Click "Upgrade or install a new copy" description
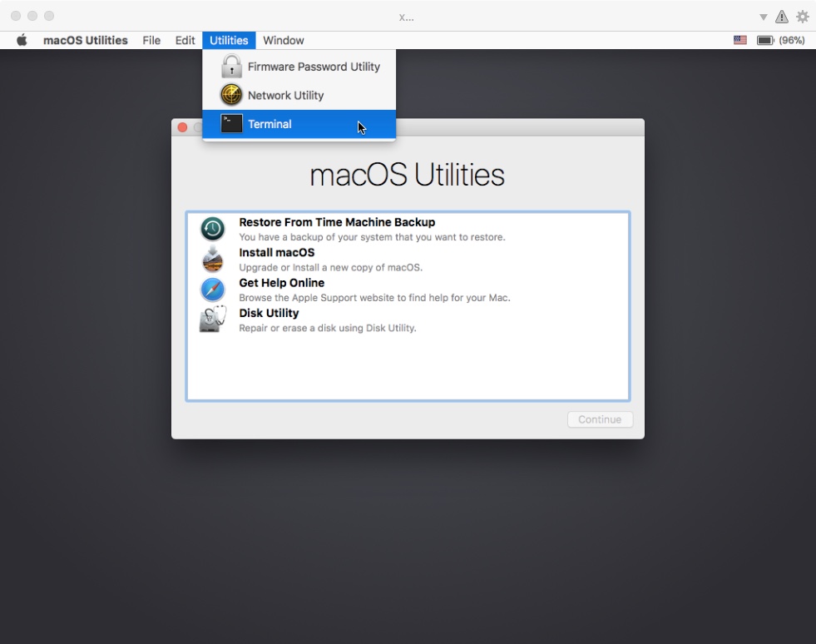Image resolution: width=816 pixels, height=644 pixels. coord(330,268)
